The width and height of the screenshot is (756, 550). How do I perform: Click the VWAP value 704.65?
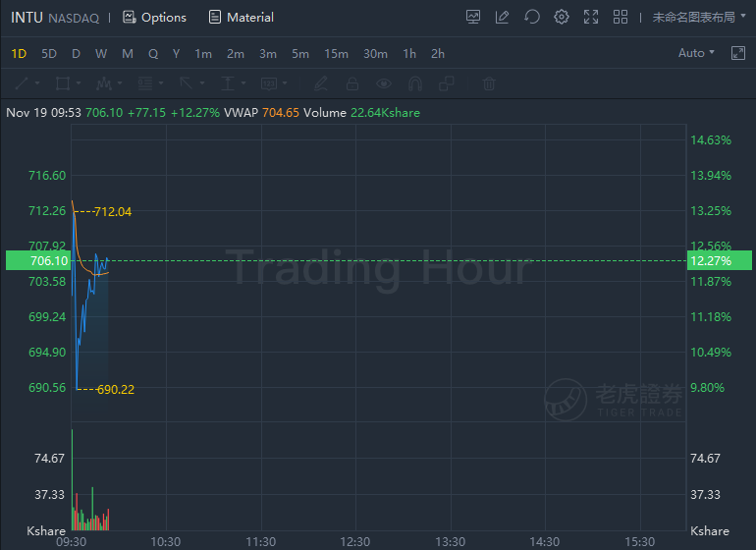coord(281,112)
